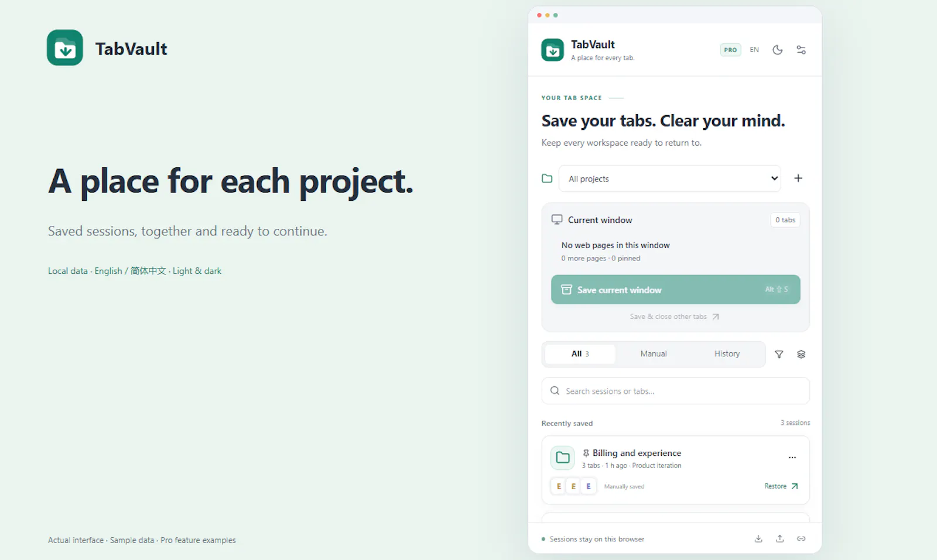
Task: Click the 'Manually saved' label
Action: (624, 486)
